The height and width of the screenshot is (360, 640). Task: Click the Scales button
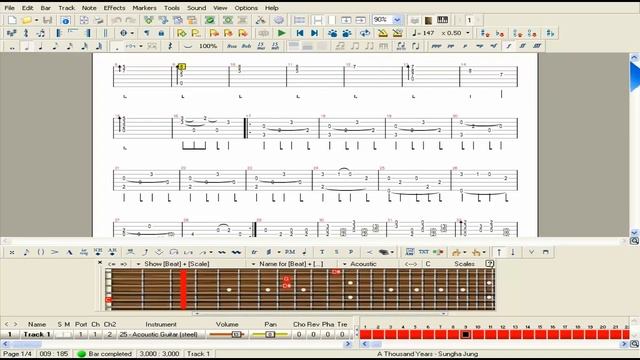[x=464, y=264]
